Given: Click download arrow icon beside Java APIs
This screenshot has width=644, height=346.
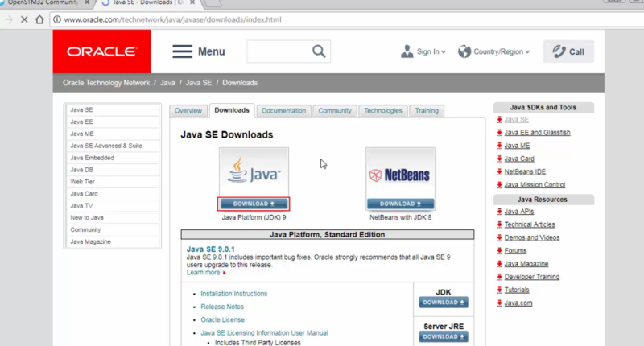Looking at the screenshot, I should 499,212.
